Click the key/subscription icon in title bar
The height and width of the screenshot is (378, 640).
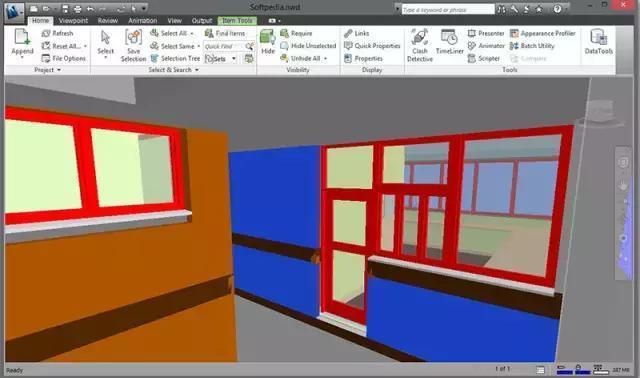[514, 9]
